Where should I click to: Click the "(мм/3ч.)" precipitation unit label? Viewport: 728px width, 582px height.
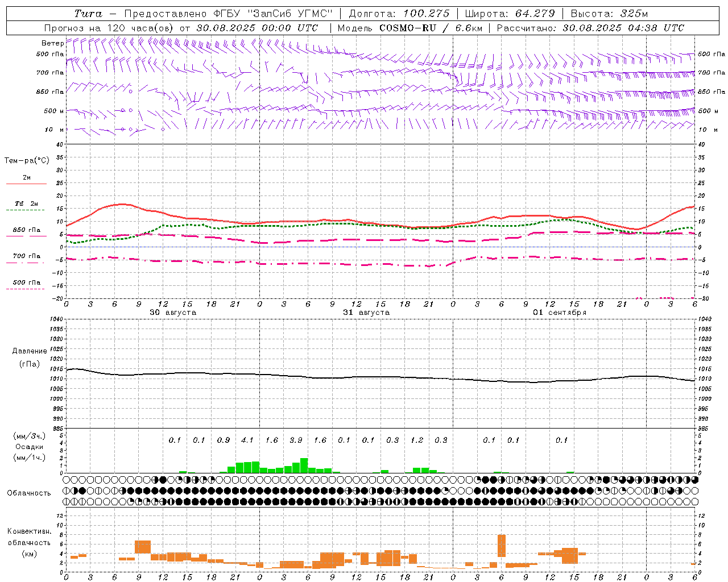click(29, 436)
